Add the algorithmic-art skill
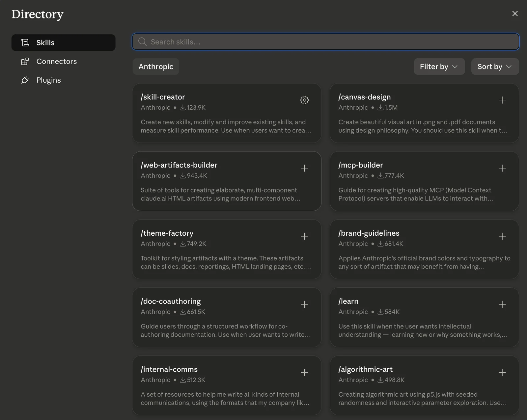Screen dimensions: 527x420 click(502, 373)
